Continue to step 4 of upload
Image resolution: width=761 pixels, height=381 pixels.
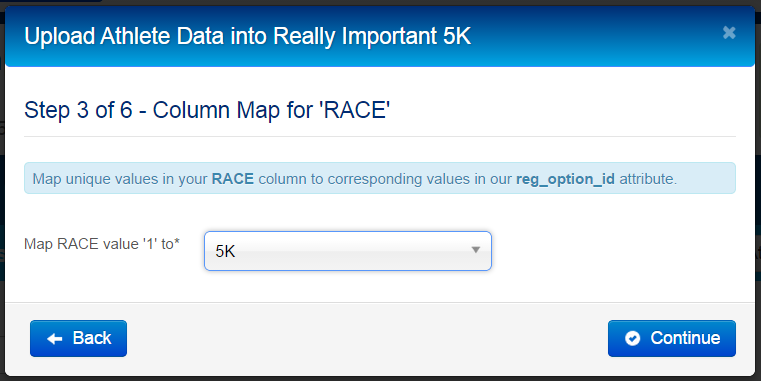point(672,338)
